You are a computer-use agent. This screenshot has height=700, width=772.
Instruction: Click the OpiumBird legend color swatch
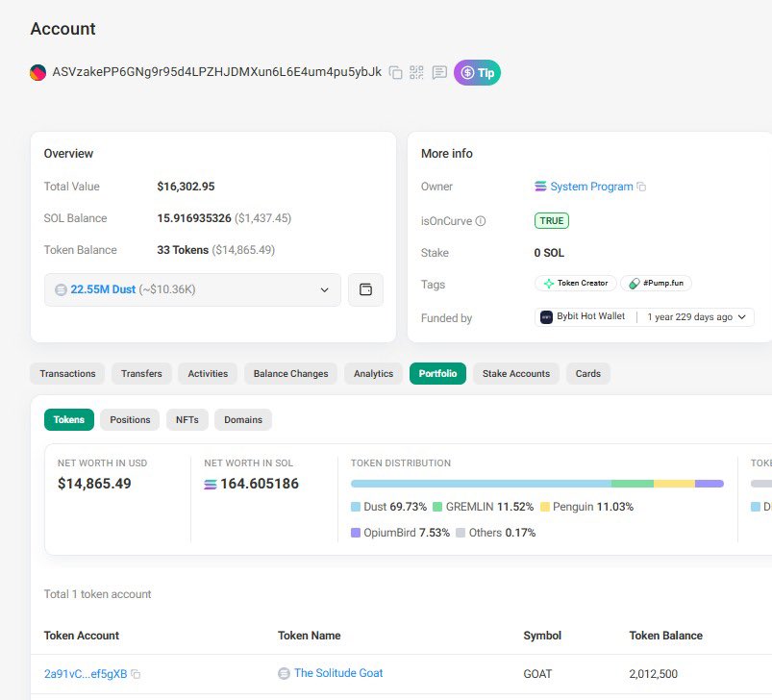(356, 533)
